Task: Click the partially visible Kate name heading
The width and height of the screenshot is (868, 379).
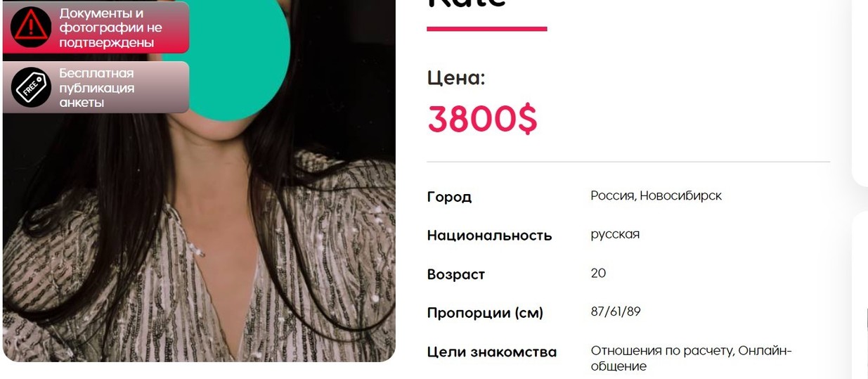Action: (467, 4)
